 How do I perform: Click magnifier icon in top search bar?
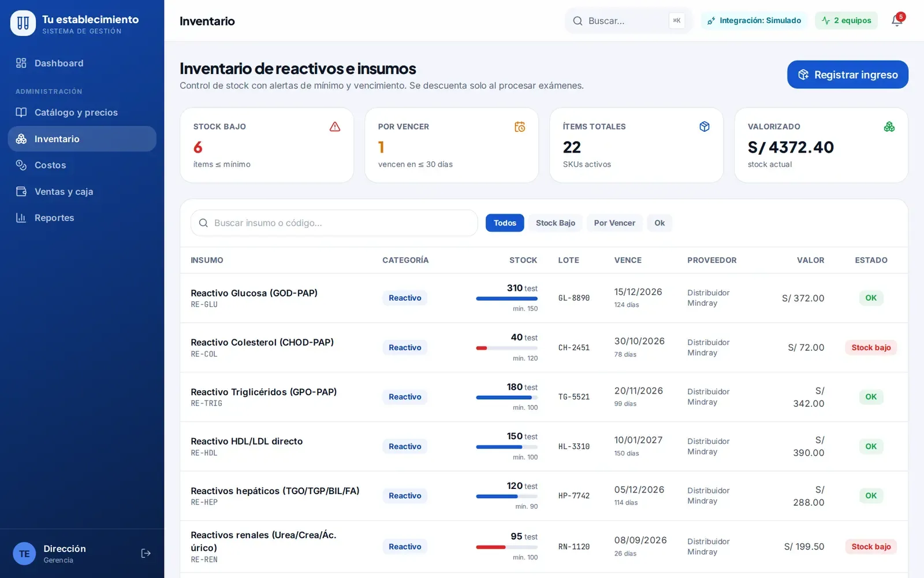click(577, 21)
